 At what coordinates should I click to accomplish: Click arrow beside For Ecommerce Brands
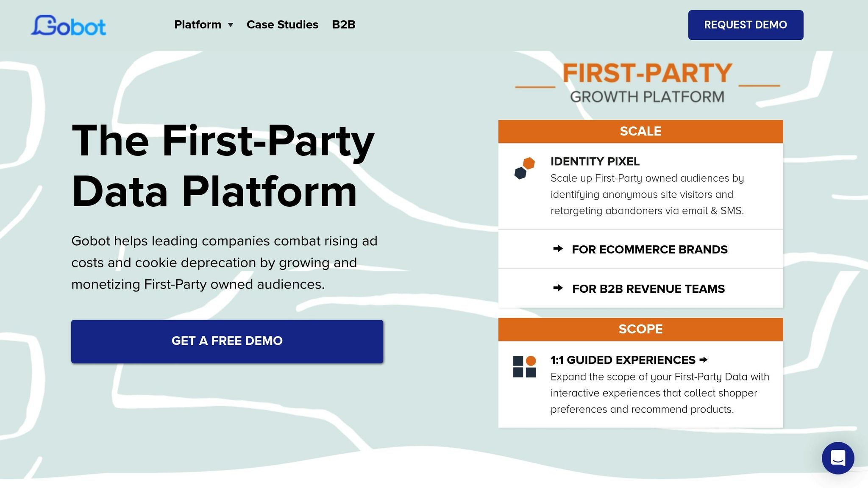pyautogui.click(x=558, y=249)
